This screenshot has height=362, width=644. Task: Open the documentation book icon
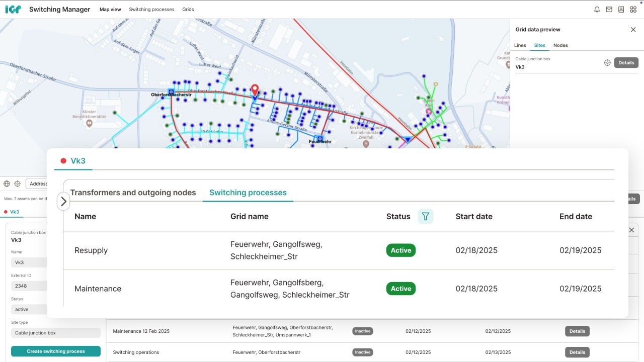(621, 10)
